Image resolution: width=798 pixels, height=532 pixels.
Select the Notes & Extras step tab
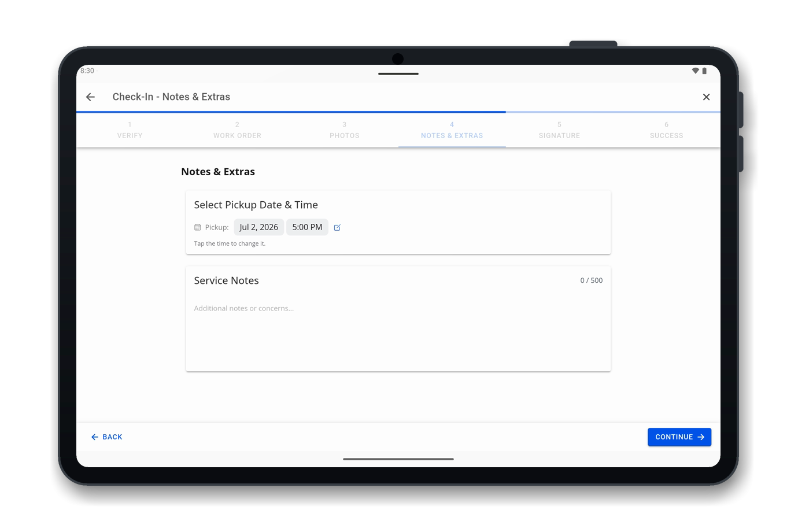coord(452,130)
